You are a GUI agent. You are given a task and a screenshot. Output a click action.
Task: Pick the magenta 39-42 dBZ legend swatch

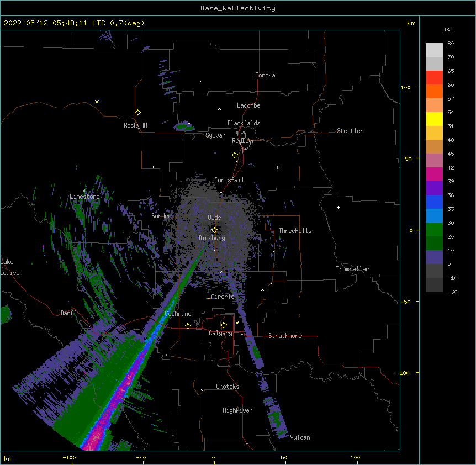pos(434,174)
